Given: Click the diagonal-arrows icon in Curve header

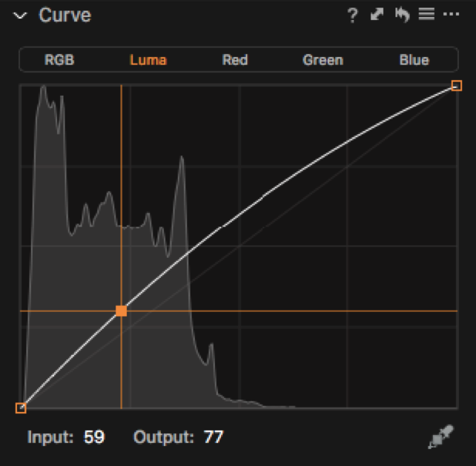Looking at the screenshot, I should 377,14.
